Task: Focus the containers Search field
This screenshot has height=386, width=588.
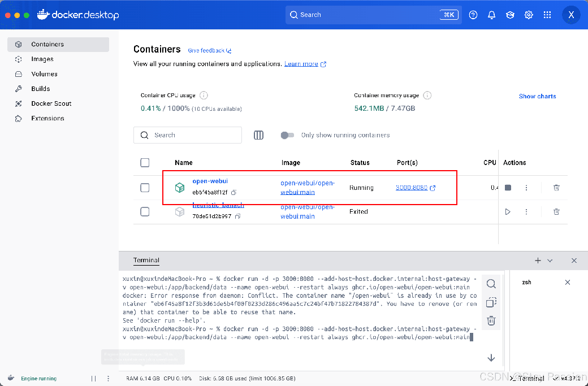Action: click(x=192, y=135)
